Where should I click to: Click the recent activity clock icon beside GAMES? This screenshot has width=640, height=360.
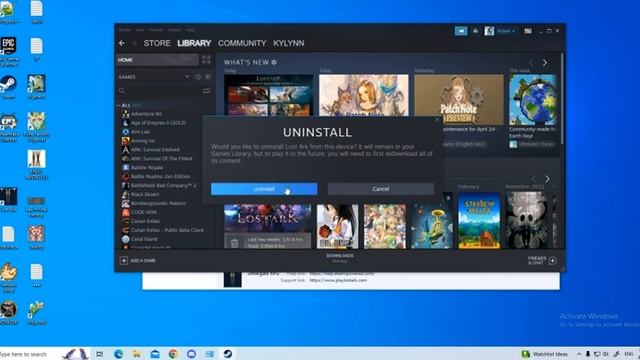click(x=198, y=77)
